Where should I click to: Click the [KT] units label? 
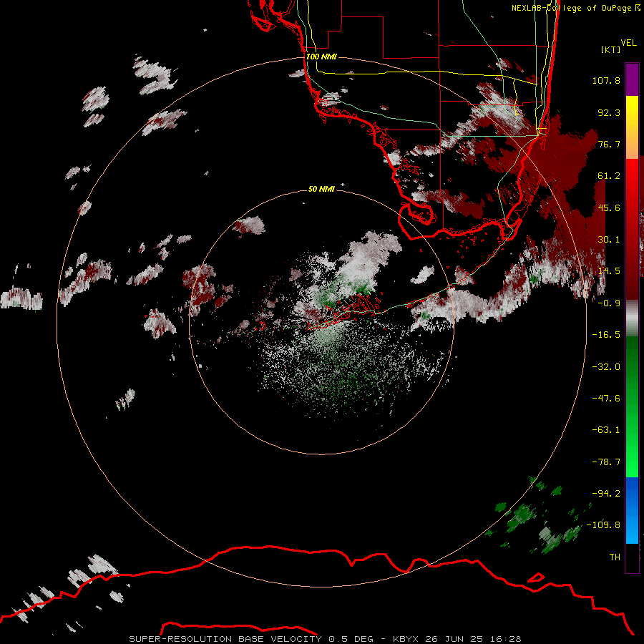[x=610, y=49]
